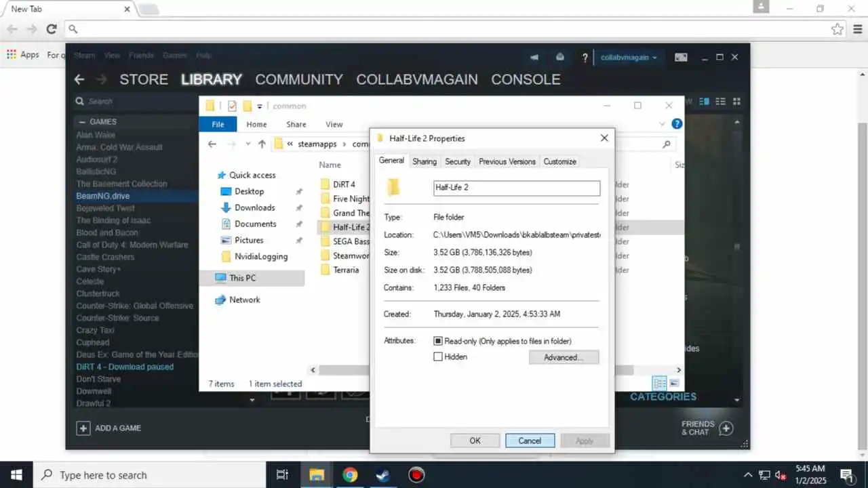
Task: Click the CATEGORIES link in Steam
Action: 663,396
